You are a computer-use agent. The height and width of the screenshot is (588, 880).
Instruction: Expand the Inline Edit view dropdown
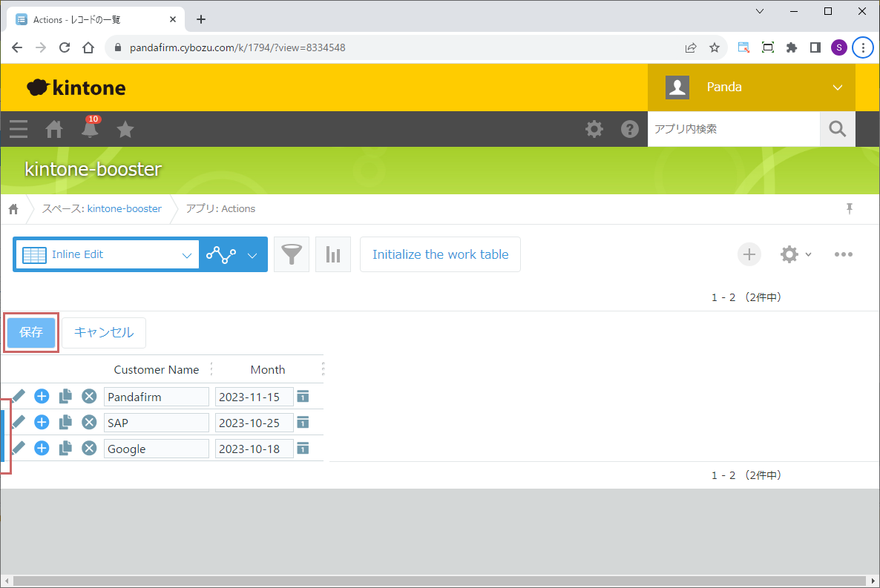click(186, 254)
